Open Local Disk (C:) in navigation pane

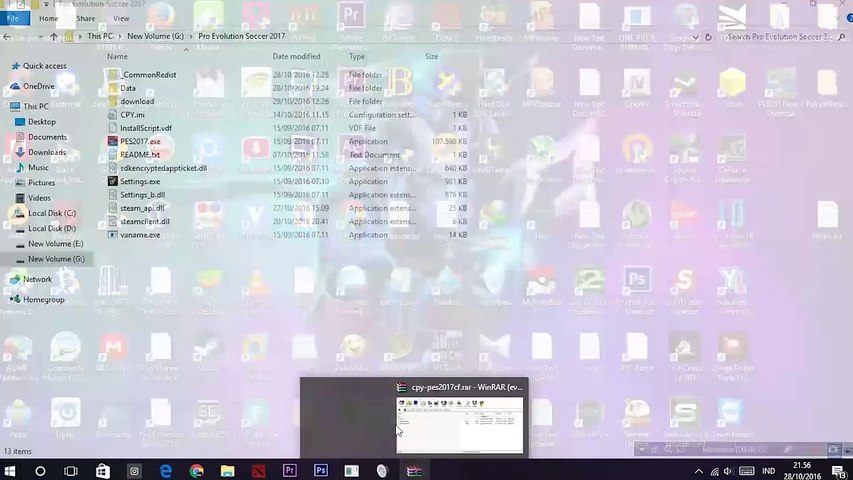coord(52,213)
